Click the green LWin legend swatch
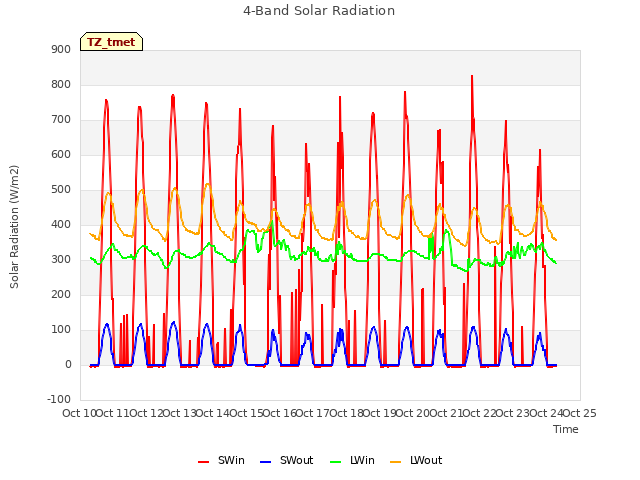The height and width of the screenshot is (480, 640). tap(336, 462)
